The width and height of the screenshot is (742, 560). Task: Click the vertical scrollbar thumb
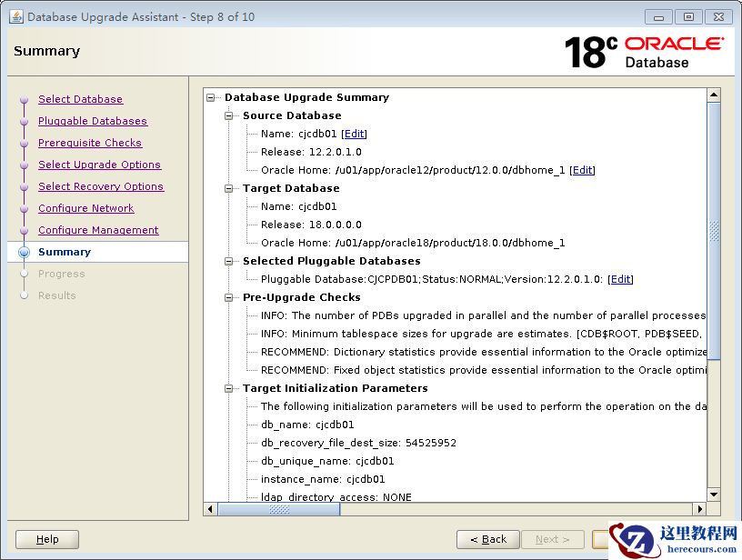714,231
